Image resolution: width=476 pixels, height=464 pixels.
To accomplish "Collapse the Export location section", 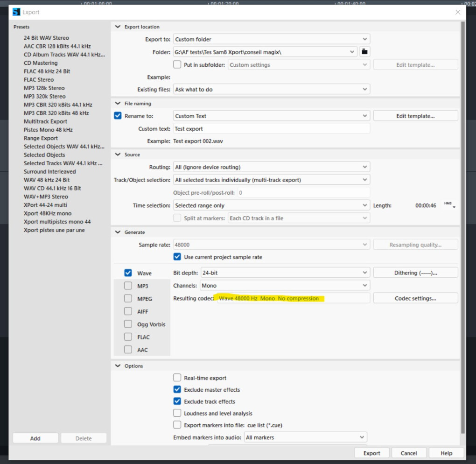I will pyautogui.click(x=118, y=27).
